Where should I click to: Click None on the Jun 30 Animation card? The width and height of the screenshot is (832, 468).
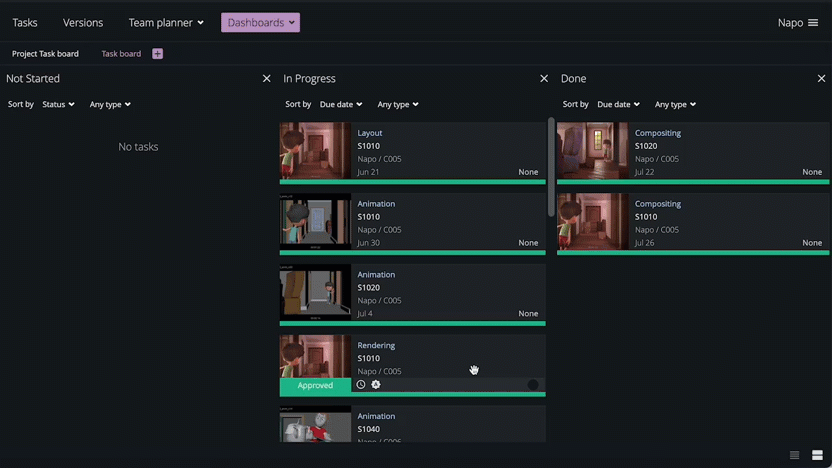[x=528, y=243]
